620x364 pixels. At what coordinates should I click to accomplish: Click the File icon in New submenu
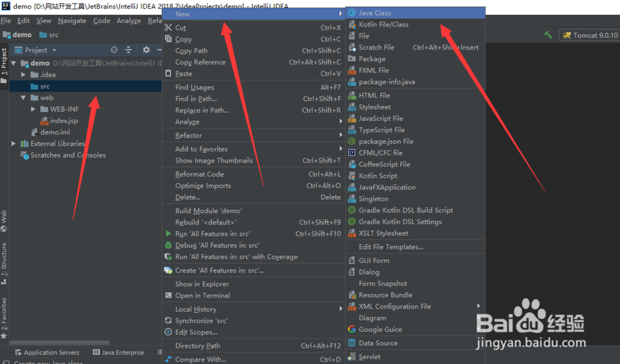pyautogui.click(x=352, y=36)
